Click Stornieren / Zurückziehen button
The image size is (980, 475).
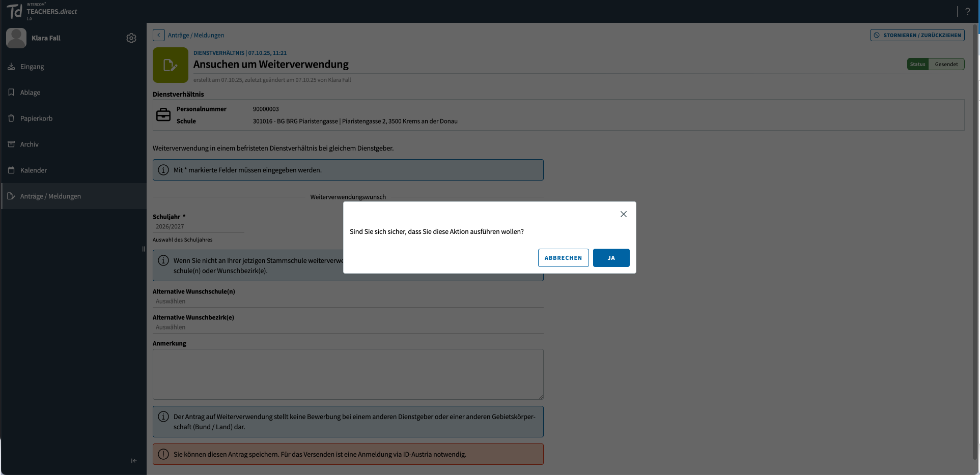click(x=917, y=35)
